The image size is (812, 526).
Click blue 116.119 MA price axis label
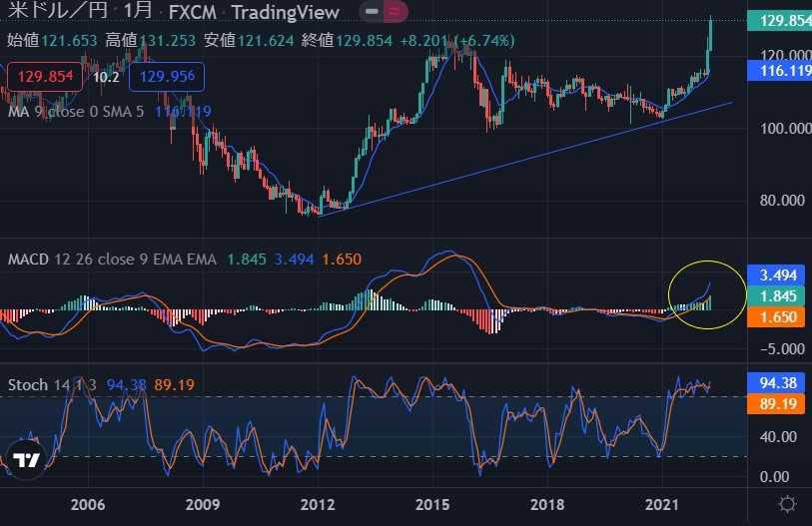click(779, 71)
